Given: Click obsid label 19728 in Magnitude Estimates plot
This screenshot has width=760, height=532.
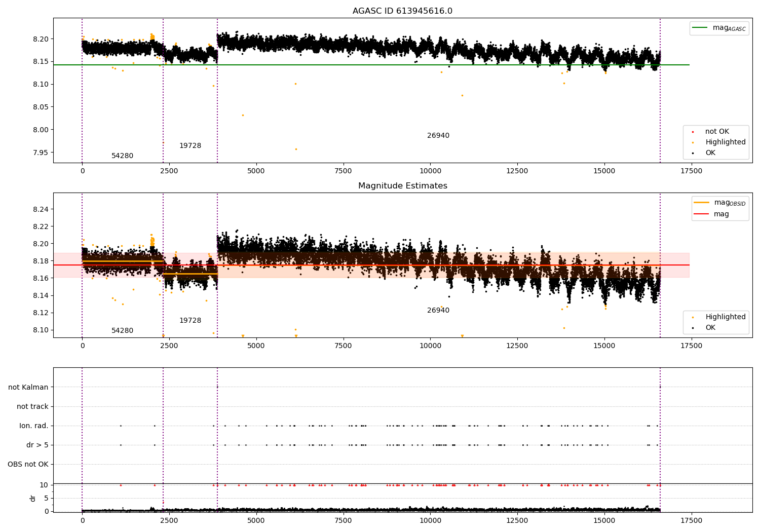Looking at the screenshot, I should pyautogui.click(x=190, y=321).
